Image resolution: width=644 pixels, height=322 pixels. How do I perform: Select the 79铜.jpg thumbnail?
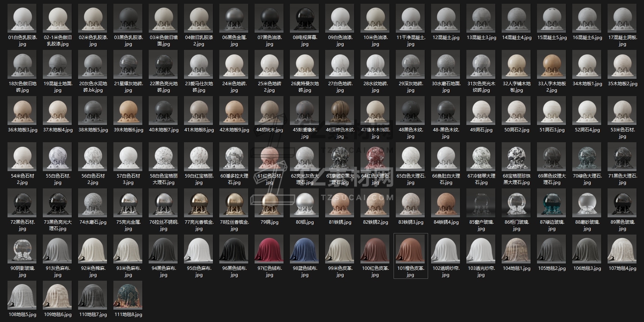269,203
